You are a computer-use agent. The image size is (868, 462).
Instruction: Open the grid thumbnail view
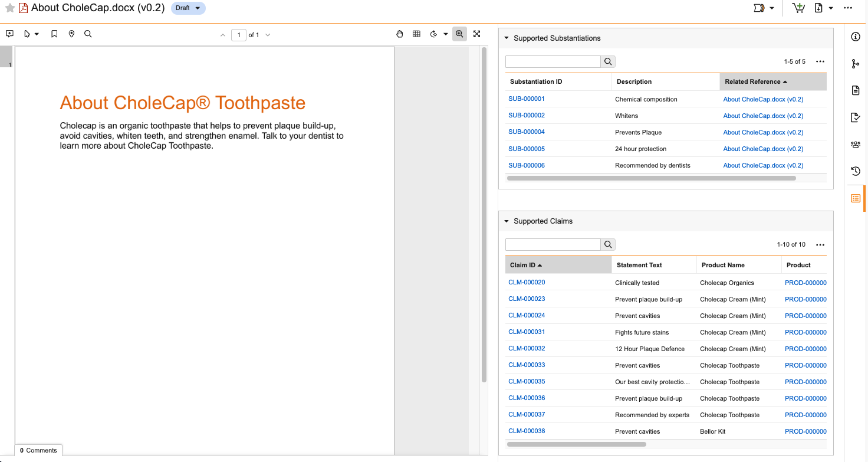coord(416,34)
